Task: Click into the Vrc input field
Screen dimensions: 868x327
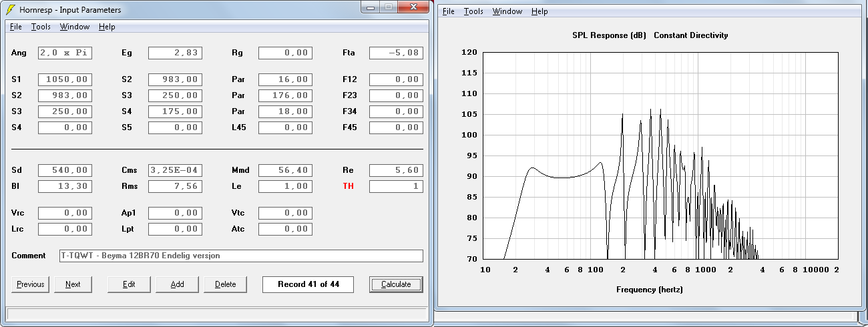Action: 65,213
